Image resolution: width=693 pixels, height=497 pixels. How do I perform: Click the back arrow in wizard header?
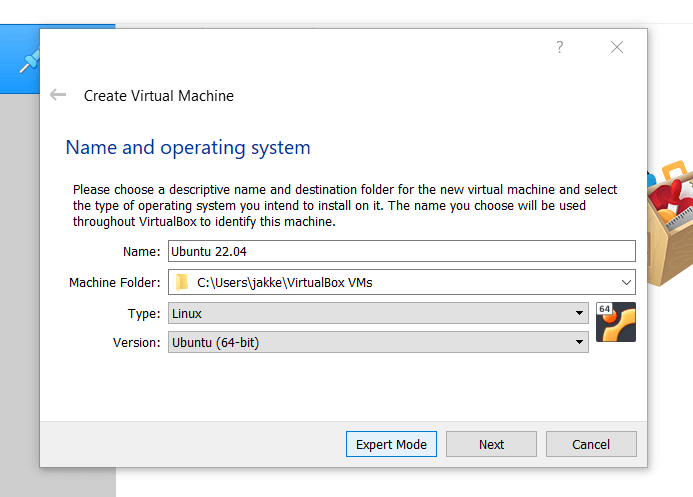[58, 95]
